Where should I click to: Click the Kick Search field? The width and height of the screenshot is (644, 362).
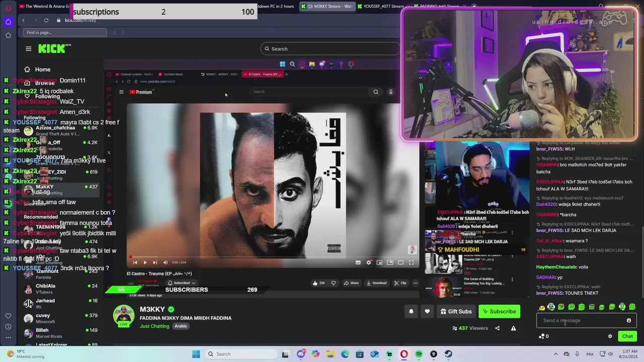[x=331, y=49]
